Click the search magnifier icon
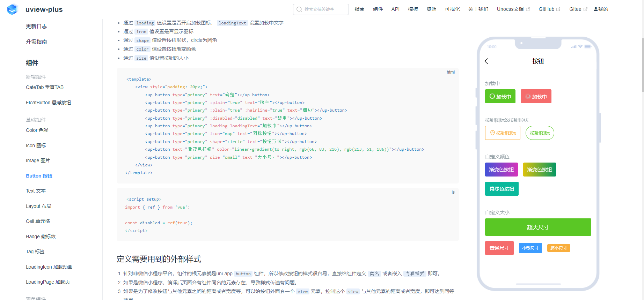Image resolution: width=644 pixels, height=300 pixels. 299,9
